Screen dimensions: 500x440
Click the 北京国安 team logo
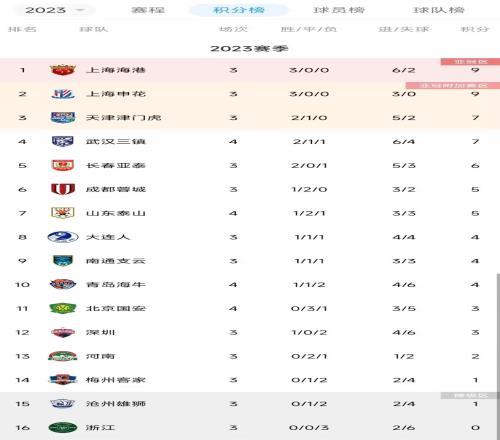pyautogui.click(x=63, y=308)
